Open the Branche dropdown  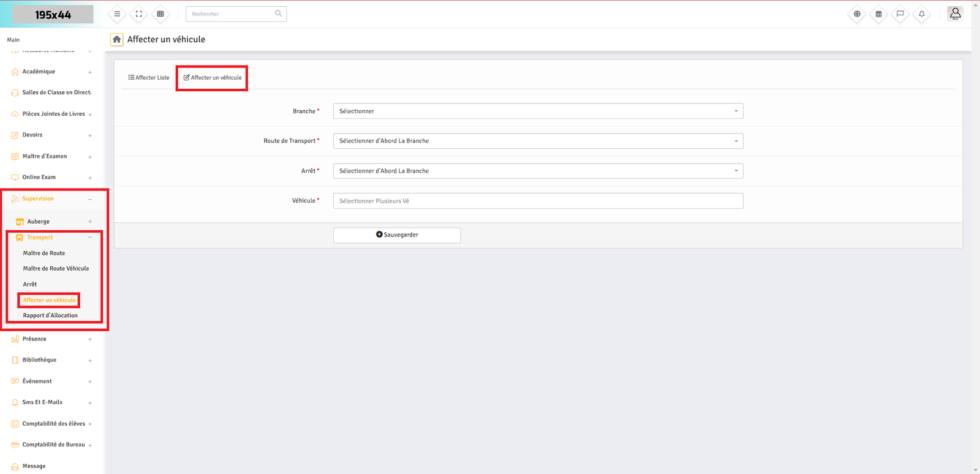pyautogui.click(x=538, y=111)
